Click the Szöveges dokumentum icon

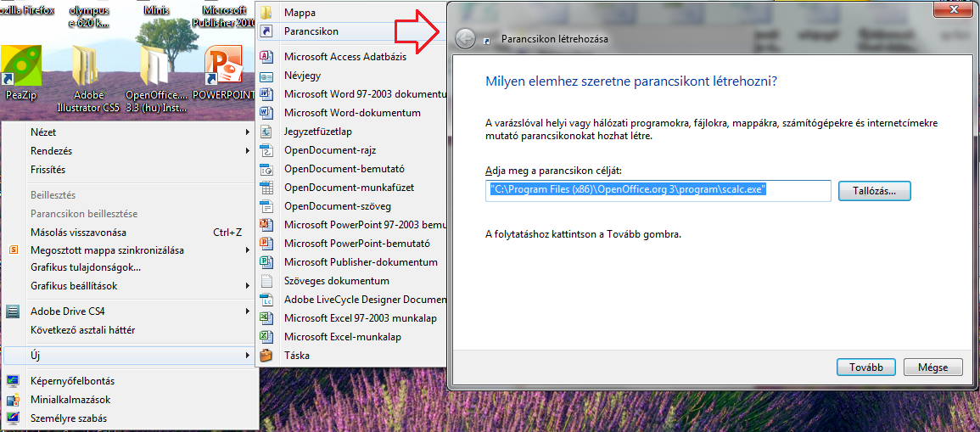tap(267, 281)
